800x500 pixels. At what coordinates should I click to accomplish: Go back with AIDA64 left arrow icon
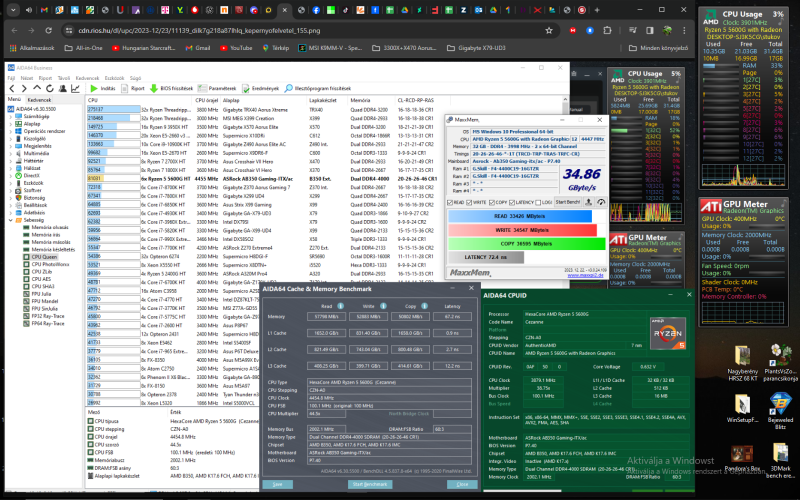tap(12, 88)
